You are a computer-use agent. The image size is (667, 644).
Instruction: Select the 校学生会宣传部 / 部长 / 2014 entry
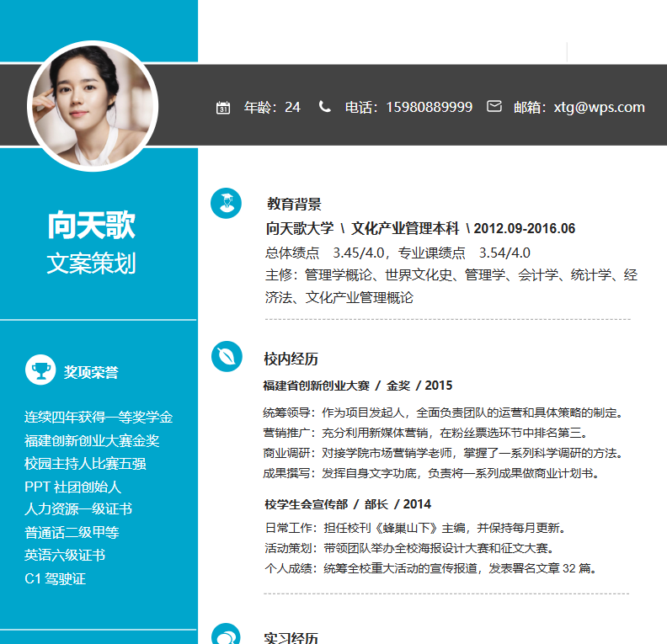pos(347,504)
